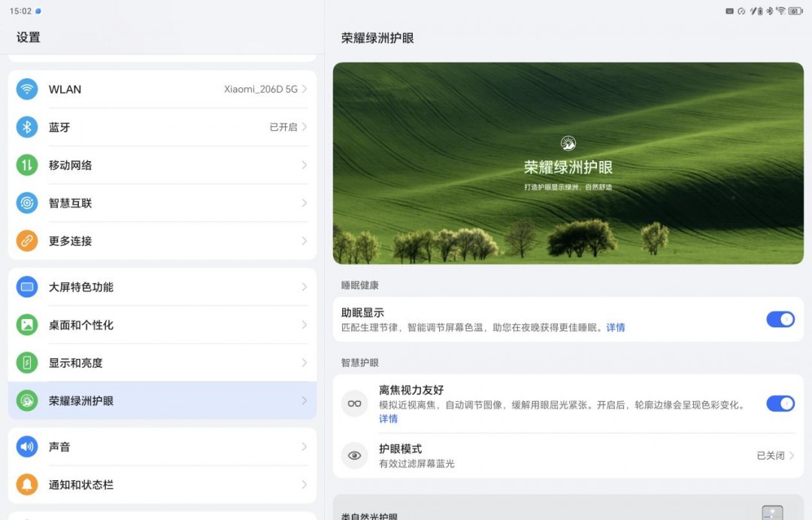Tap the 已开启 Bluetooth status text

coord(283,127)
